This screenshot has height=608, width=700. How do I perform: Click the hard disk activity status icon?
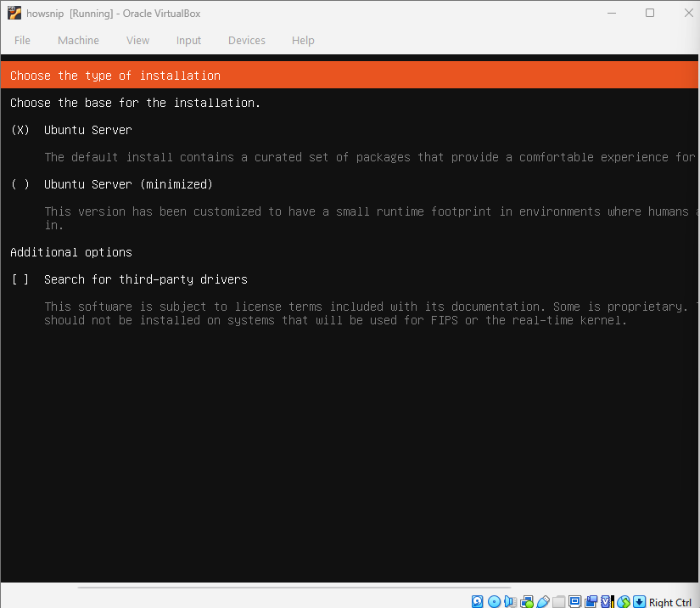(477, 602)
